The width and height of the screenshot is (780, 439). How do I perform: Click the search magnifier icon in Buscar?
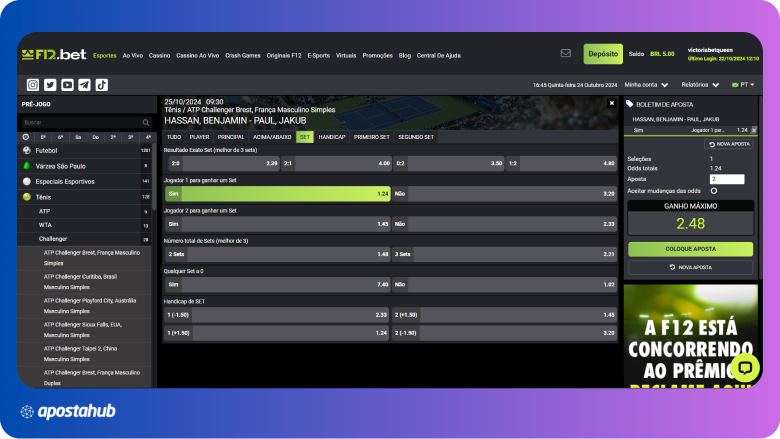pyautogui.click(x=146, y=122)
